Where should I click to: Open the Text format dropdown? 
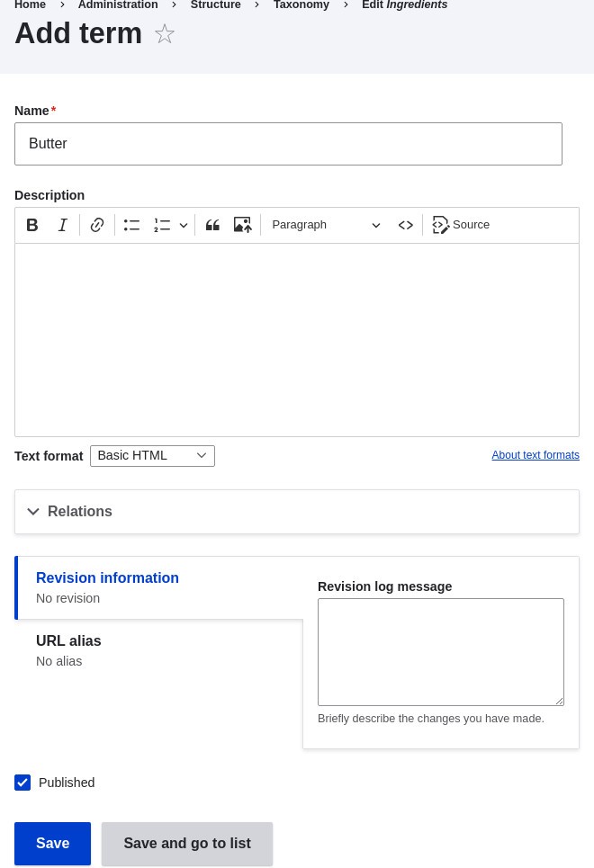click(x=152, y=456)
